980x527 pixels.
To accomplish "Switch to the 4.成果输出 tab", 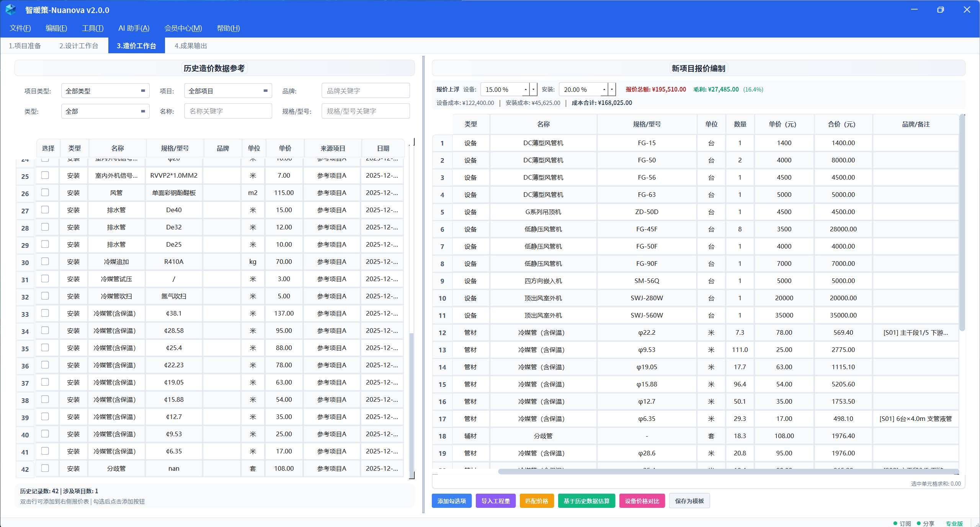I will pyautogui.click(x=191, y=45).
